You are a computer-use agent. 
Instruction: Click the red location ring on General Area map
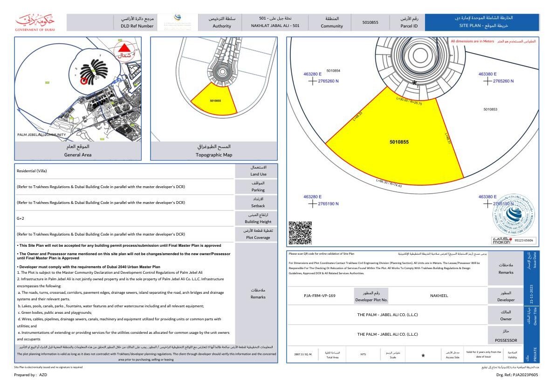tap(84, 81)
